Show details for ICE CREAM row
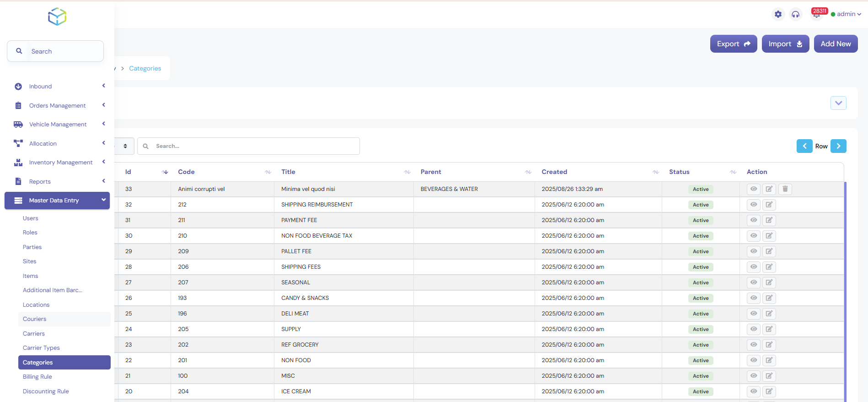Screen dimensions: 868x402 (753, 391)
